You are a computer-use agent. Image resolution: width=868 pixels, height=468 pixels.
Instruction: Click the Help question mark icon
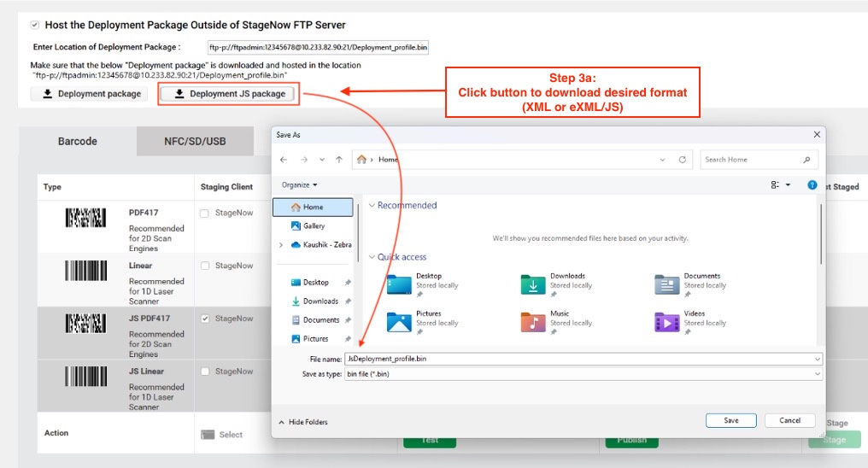(x=812, y=184)
